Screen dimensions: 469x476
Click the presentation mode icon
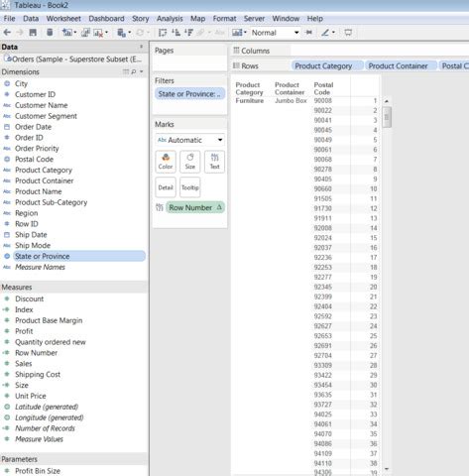click(x=348, y=33)
